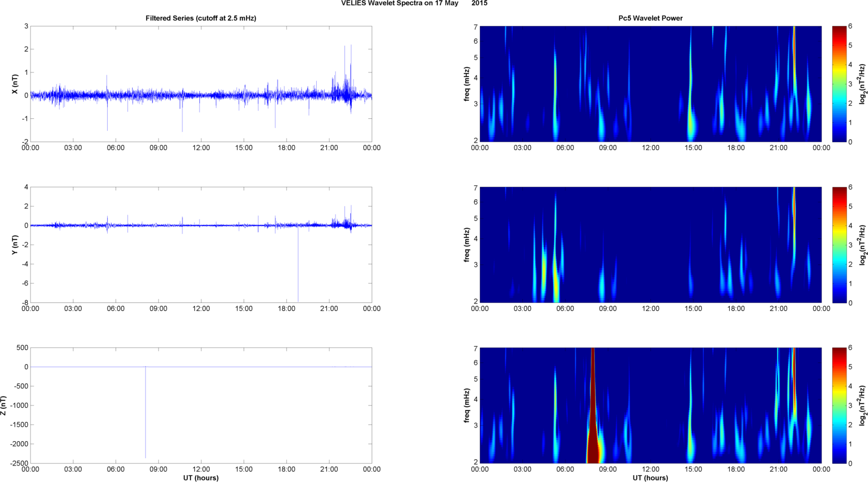Click the '06:00' tick under the Y series plot
The width and height of the screenshot is (868, 482).
[116, 309]
